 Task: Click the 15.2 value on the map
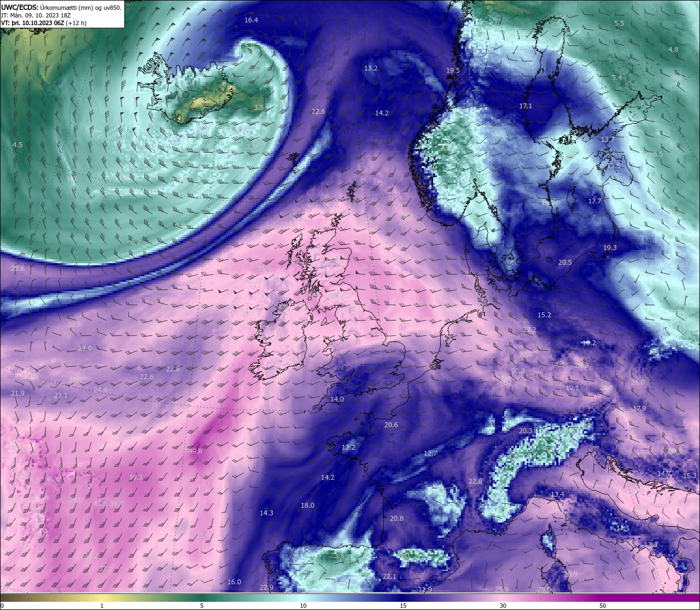pos(544,315)
